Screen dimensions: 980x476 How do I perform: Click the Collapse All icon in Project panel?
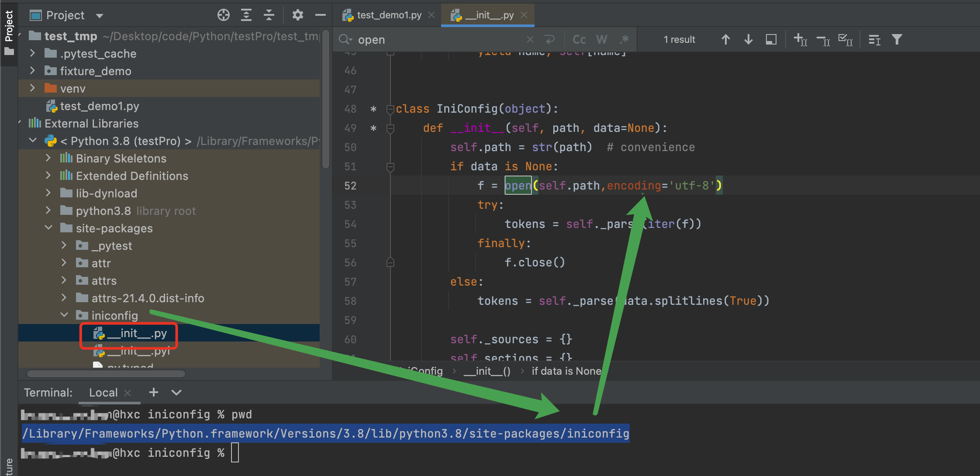click(x=269, y=15)
